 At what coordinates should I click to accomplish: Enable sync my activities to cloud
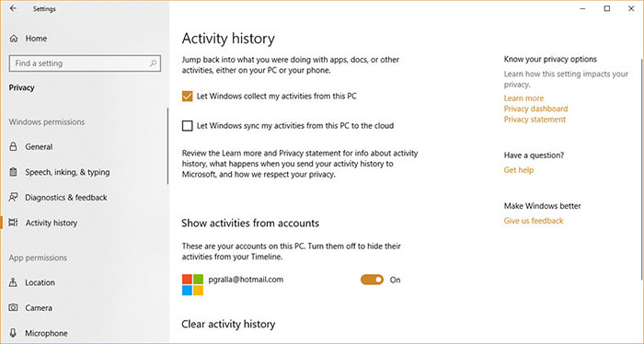[188, 126]
